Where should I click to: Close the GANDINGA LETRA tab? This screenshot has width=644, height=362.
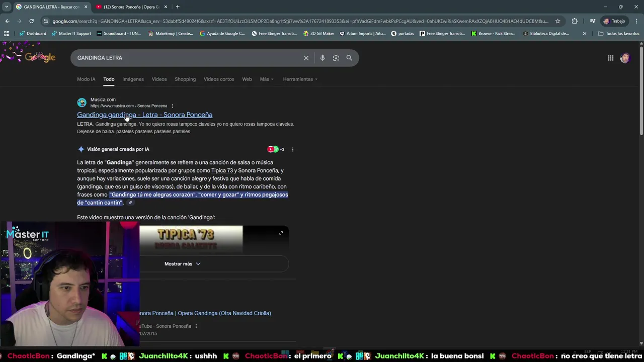(86, 7)
